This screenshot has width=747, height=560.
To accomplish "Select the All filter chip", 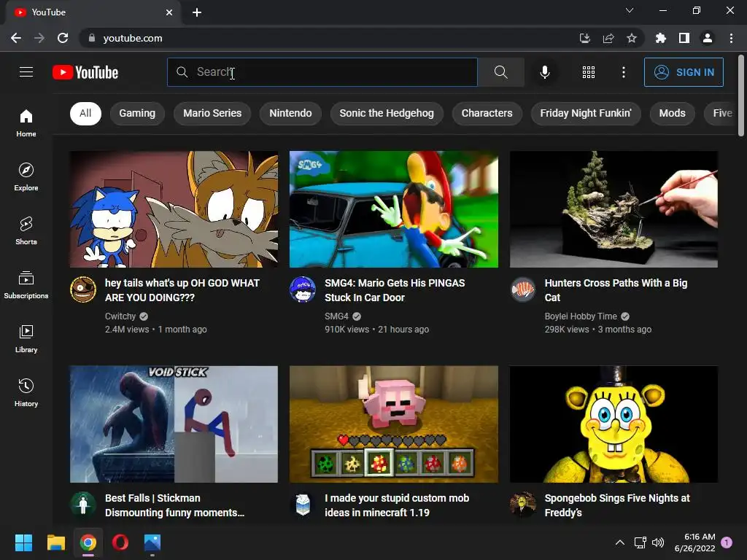I will pyautogui.click(x=85, y=113).
